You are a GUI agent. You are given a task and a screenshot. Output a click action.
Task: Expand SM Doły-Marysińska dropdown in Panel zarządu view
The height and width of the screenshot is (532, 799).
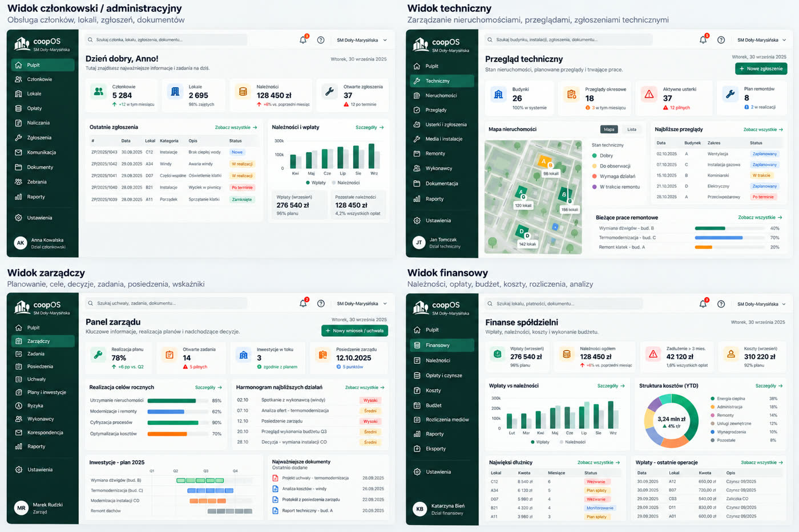[362, 303]
